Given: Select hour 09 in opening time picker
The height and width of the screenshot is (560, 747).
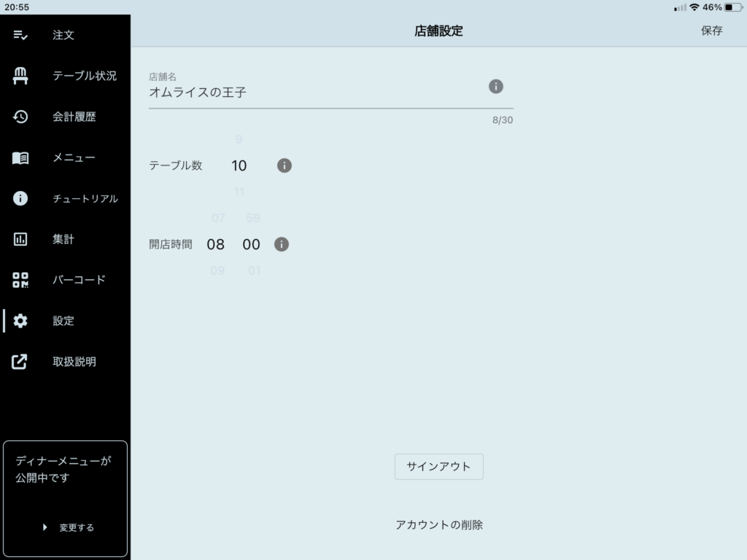Looking at the screenshot, I should (217, 271).
